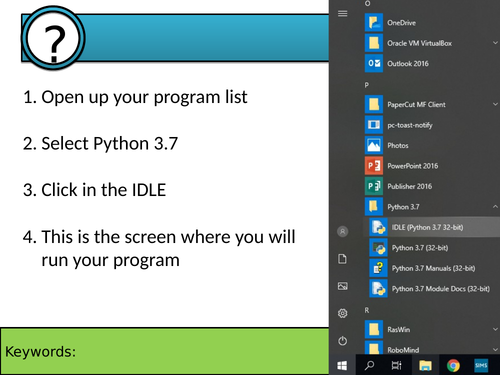
Task: Collapse the Python 3.7 folder chevron
Action: [x=495, y=207]
